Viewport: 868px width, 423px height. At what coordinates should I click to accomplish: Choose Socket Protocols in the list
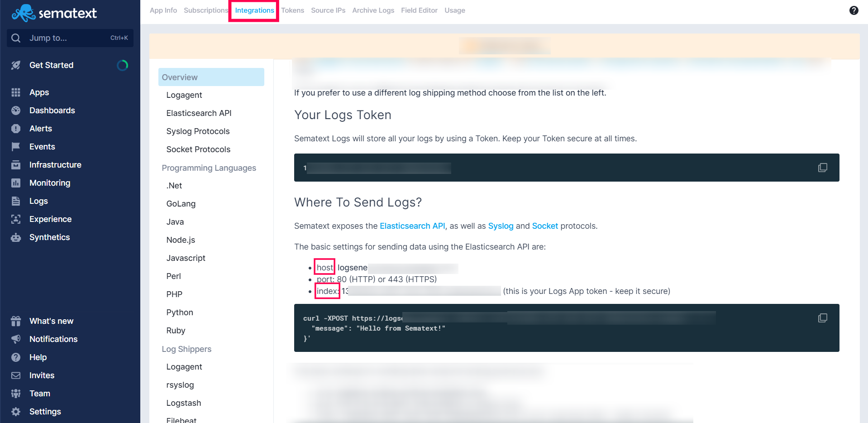(x=198, y=149)
